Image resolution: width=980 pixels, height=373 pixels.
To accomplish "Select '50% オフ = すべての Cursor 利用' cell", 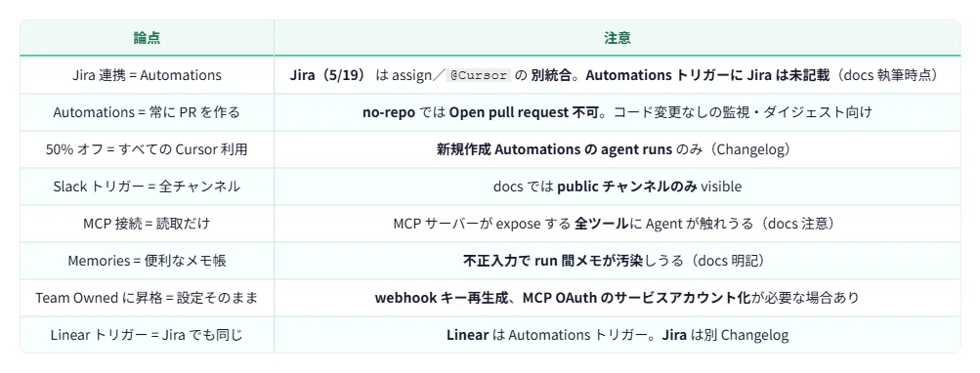I will coord(147,150).
